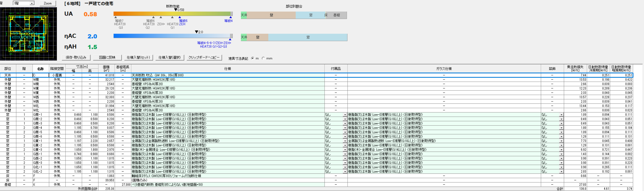
Task: Click spec cell 'ベタ基礎内断熱 基礎形状によらない値'
Action: (x=228, y=185)
